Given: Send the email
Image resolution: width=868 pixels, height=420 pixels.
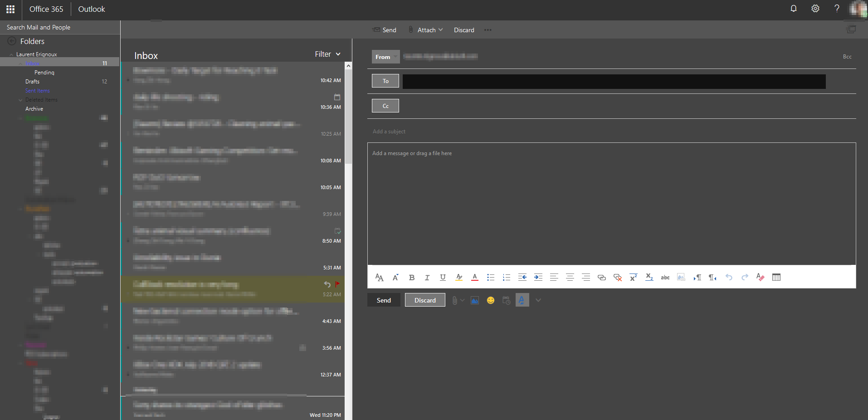Looking at the screenshot, I should pos(384,300).
